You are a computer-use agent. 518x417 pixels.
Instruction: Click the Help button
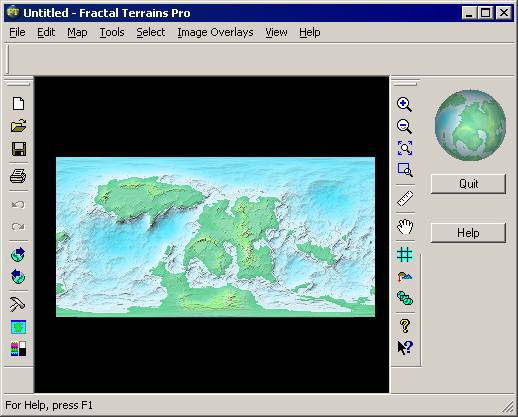pyautogui.click(x=468, y=233)
